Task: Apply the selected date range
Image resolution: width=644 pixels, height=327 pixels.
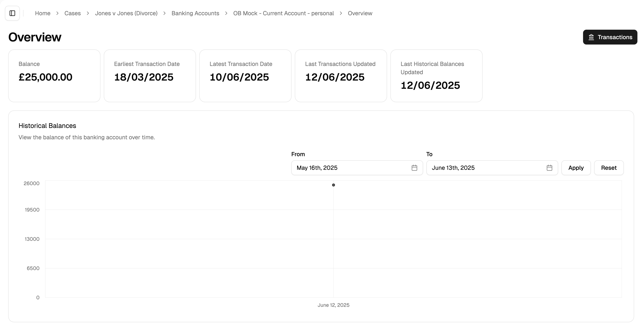Action: coord(576,168)
